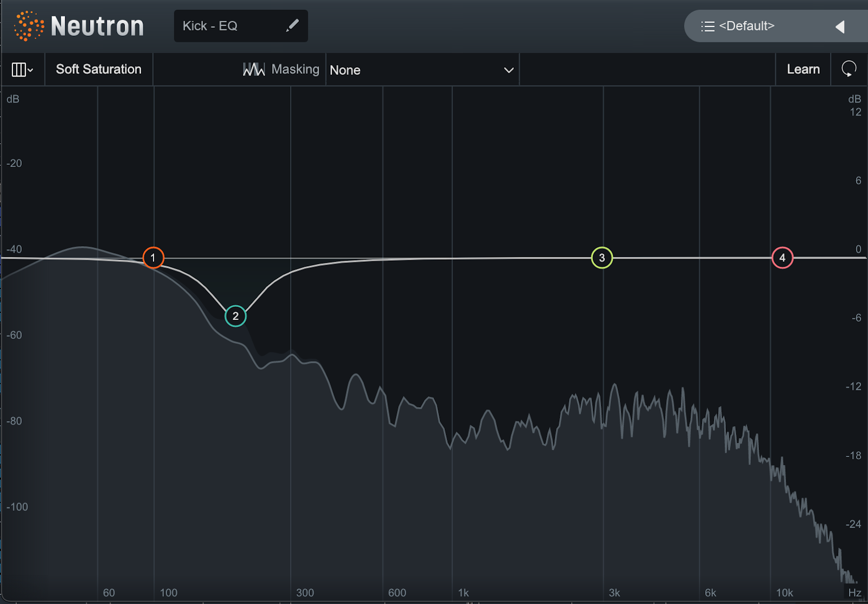Click the 12 dB gain scale label
868x604 pixels.
856,112
